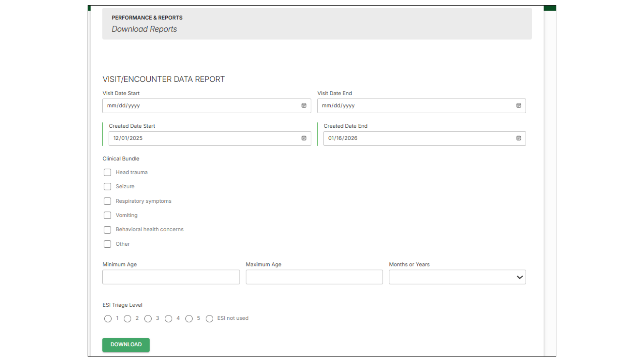Click the Visit Date Start date field
Viewport: 644px width, 362px height.
pyautogui.click(x=201, y=106)
